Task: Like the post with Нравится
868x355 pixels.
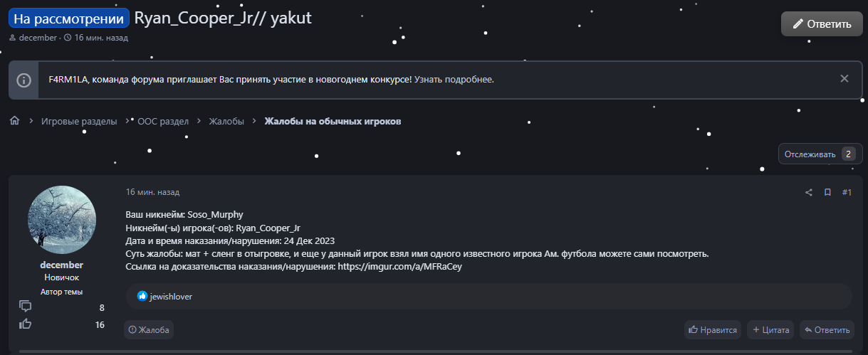Action: coord(713,330)
